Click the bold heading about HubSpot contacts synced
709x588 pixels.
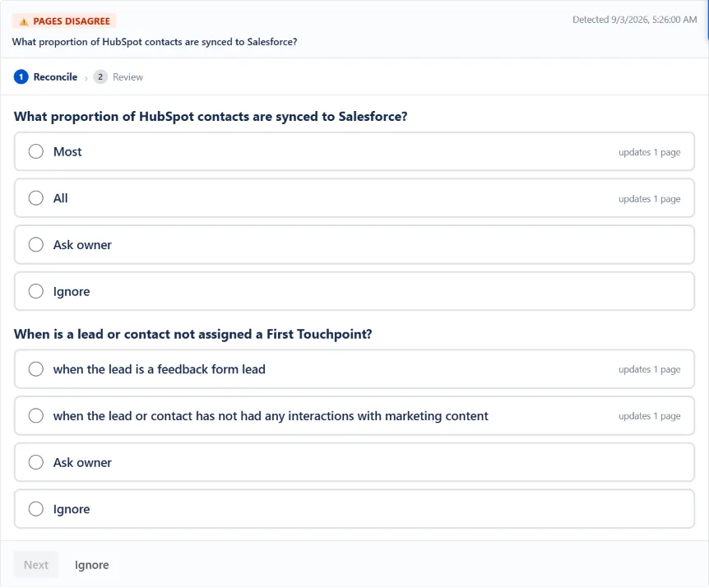211,116
